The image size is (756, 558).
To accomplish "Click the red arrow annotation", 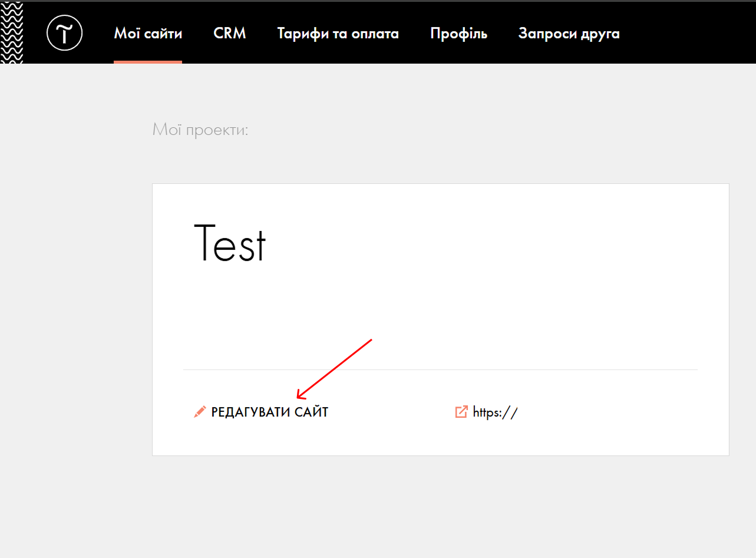I will point(334,369).
